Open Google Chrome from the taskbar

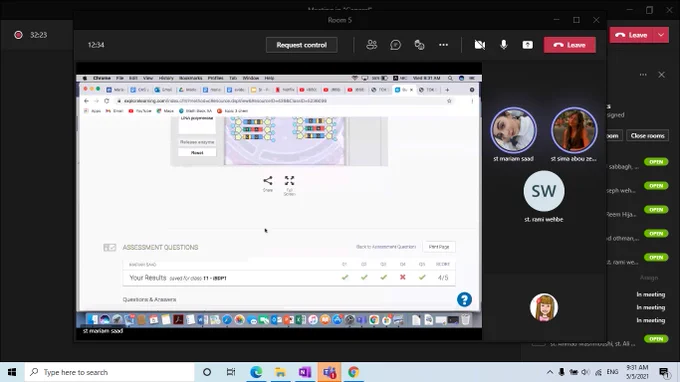click(353, 372)
